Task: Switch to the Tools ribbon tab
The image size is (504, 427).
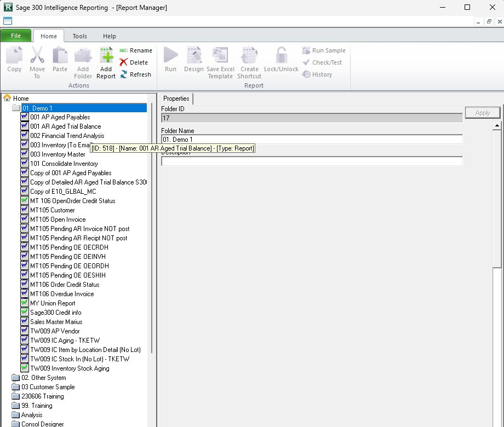Action: tap(80, 36)
